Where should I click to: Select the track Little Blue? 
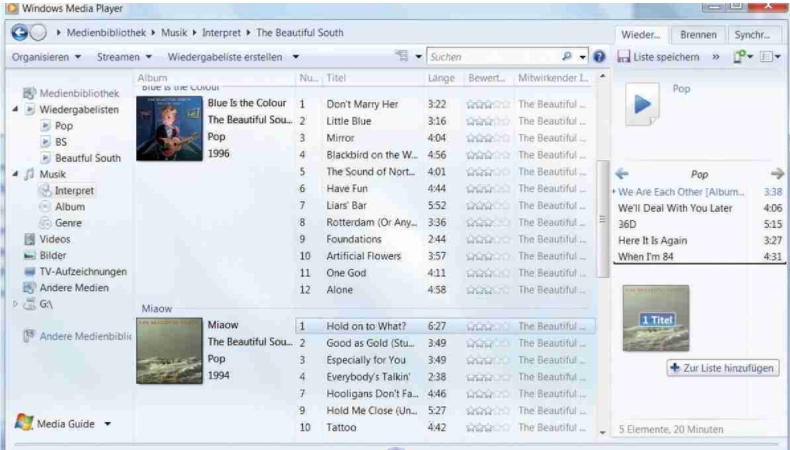[x=349, y=121]
